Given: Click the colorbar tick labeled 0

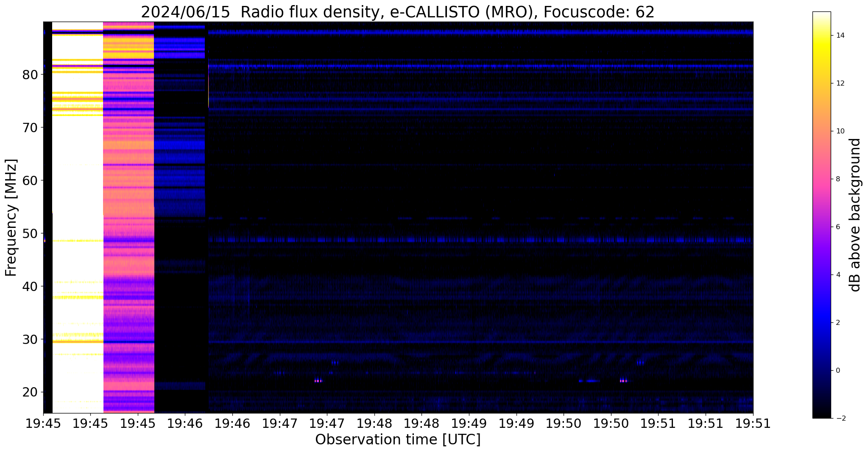Looking at the screenshot, I should pyautogui.click(x=837, y=371).
